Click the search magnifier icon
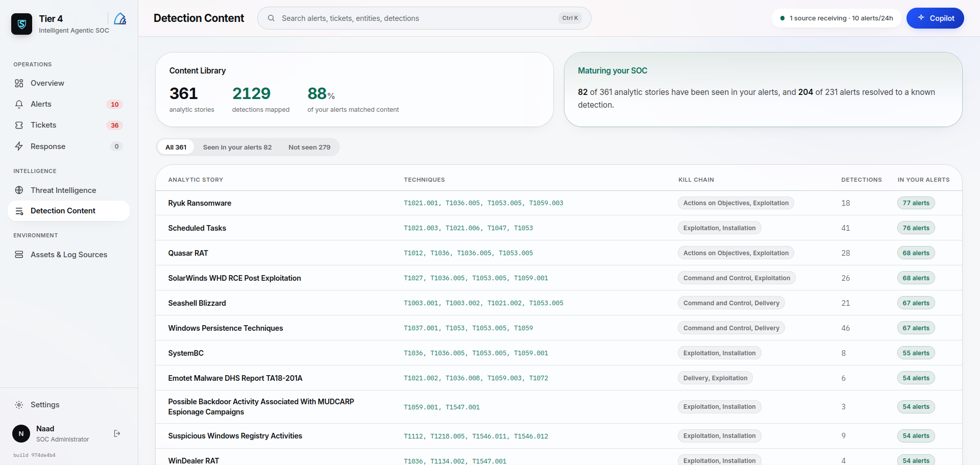This screenshot has width=980, height=465. coord(271,18)
